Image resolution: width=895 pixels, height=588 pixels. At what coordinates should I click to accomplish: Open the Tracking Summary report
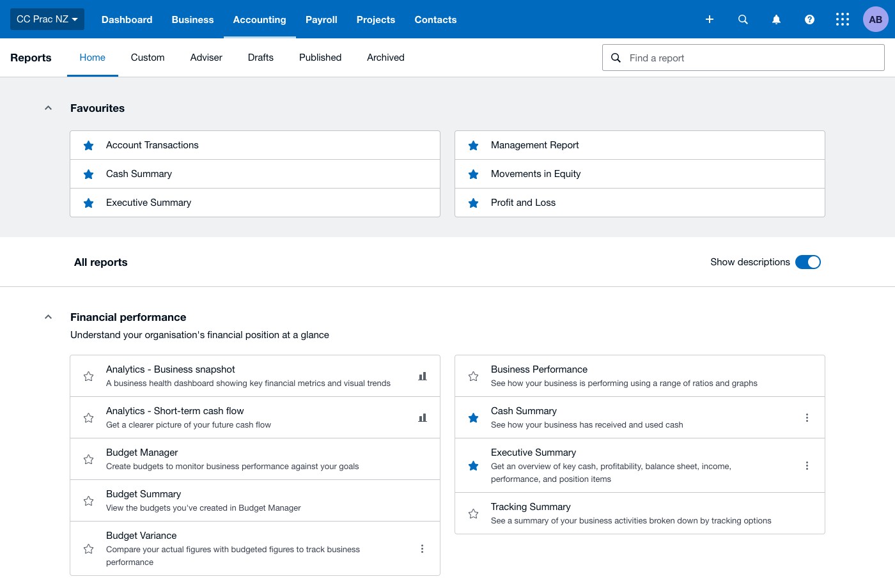pos(640,513)
